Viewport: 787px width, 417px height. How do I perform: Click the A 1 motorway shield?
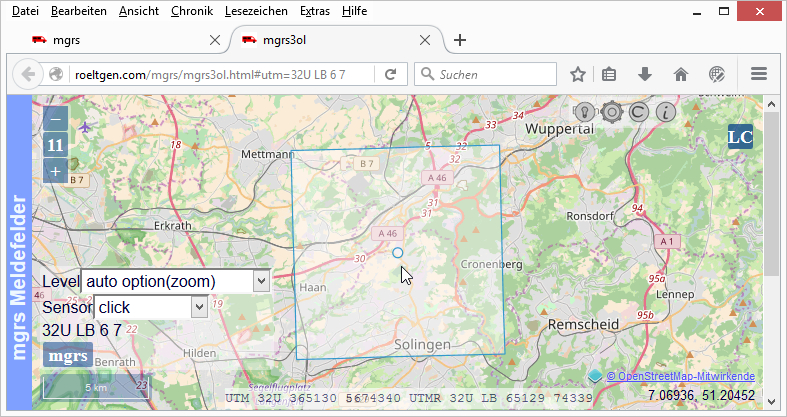pos(667,242)
